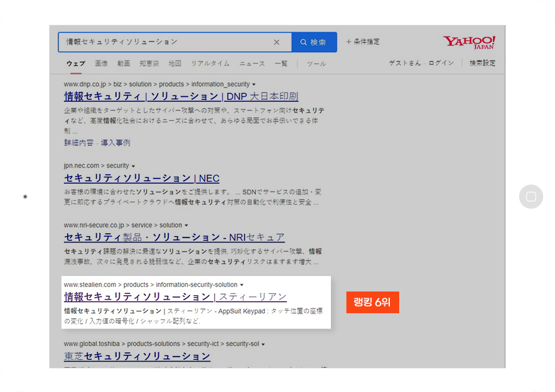Click the 詳細内容 sublink
The width and height of the screenshot is (555, 392).
pyautogui.click(x=79, y=143)
